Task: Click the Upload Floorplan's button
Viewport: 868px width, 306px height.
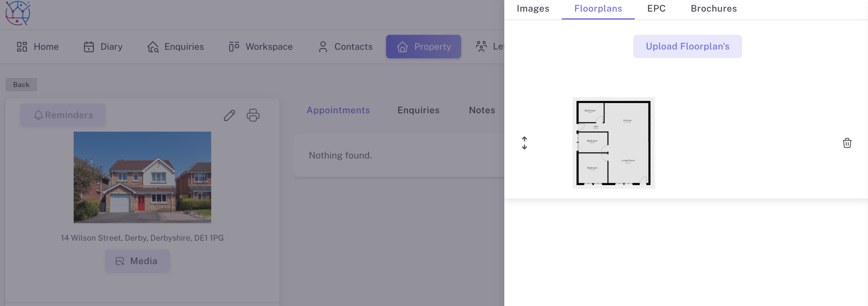Action: tap(687, 46)
